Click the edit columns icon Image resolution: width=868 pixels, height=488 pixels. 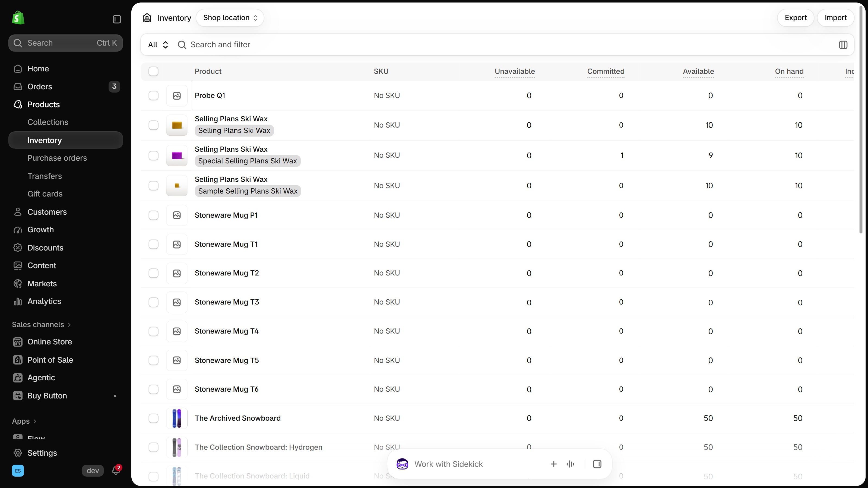tap(843, 45)
